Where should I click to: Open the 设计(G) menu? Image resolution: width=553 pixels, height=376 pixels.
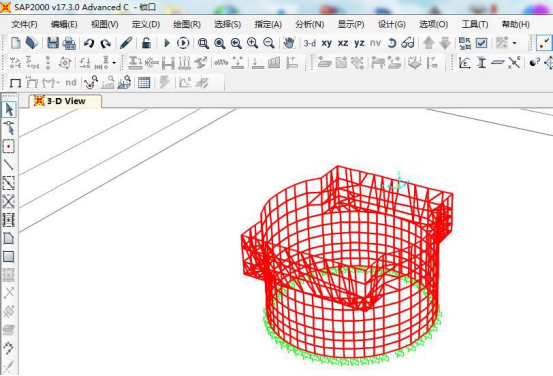[x=392, y=24]
